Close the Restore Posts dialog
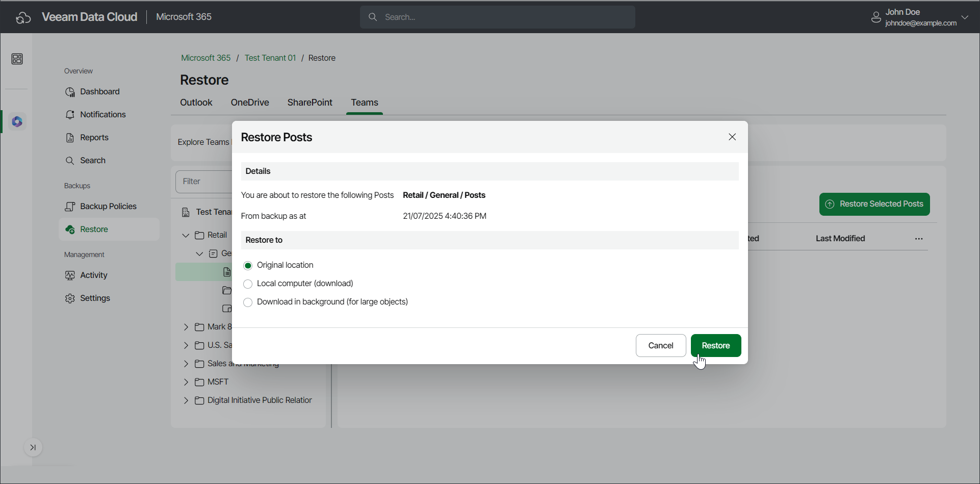The image size is (980, 484). [x=732, y=137]
